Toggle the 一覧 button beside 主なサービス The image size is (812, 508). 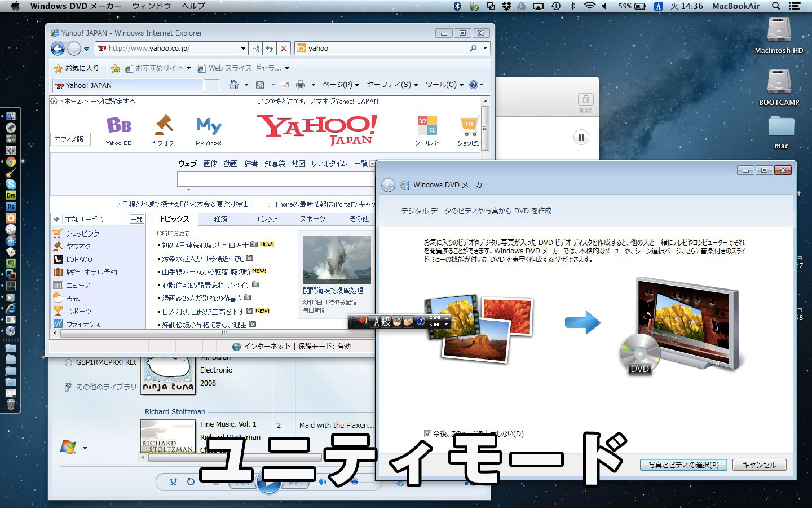[137, 220]
